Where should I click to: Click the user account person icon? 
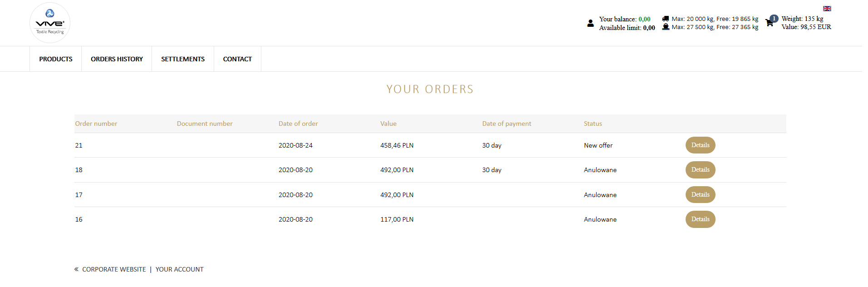[x=590, y=23]
